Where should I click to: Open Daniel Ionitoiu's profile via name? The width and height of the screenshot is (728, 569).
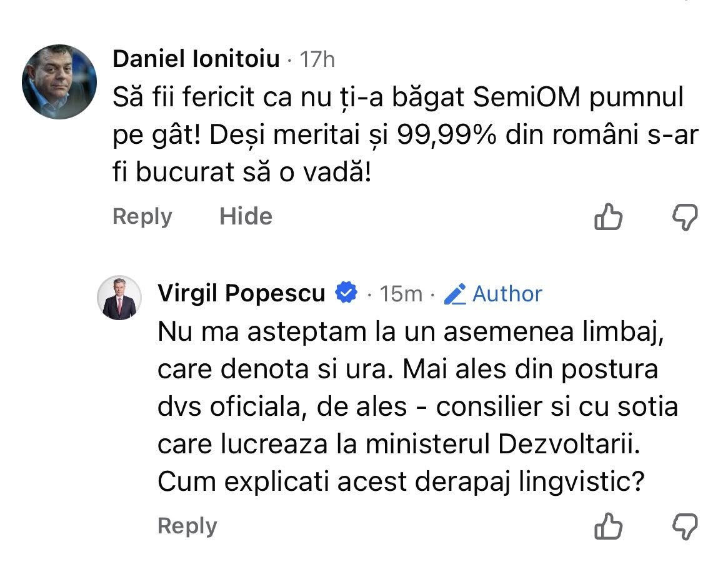(x=196, y=59)
